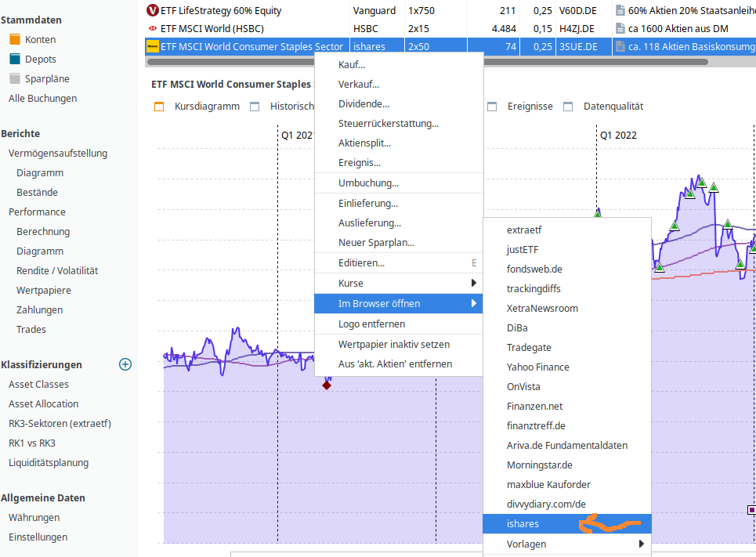Expand the Kurse submenu
Viewport: 756px width, 557px height.
(398, 283)
